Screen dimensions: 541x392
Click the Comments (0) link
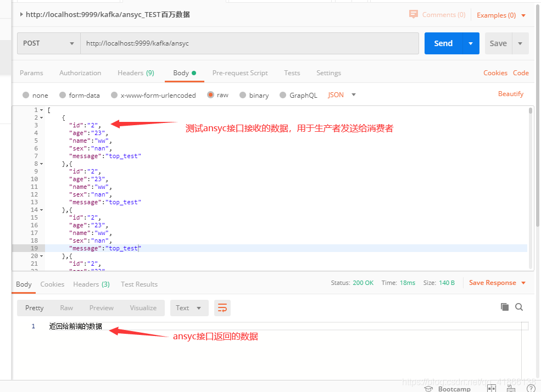pyautogui.click(x=444, y=15)
